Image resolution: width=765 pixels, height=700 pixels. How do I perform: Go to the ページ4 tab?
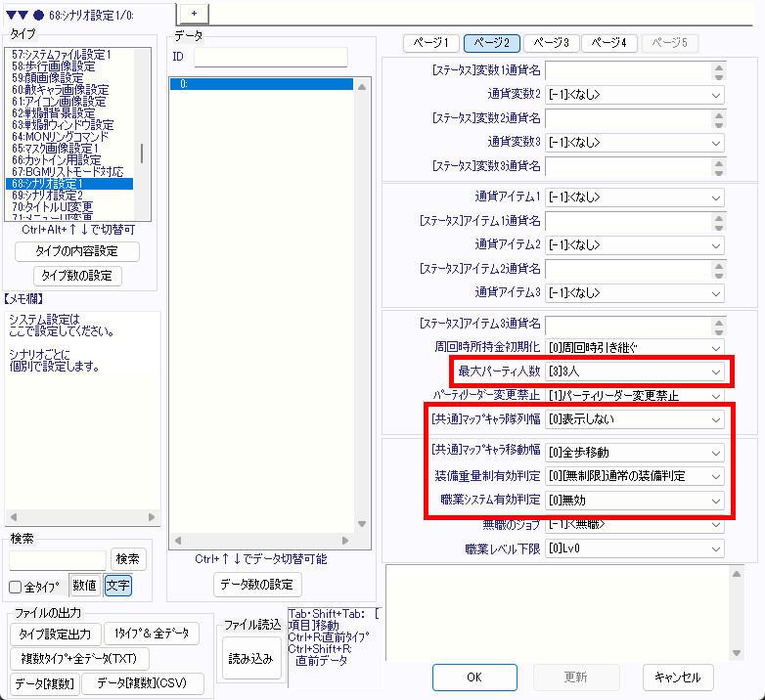610,43
